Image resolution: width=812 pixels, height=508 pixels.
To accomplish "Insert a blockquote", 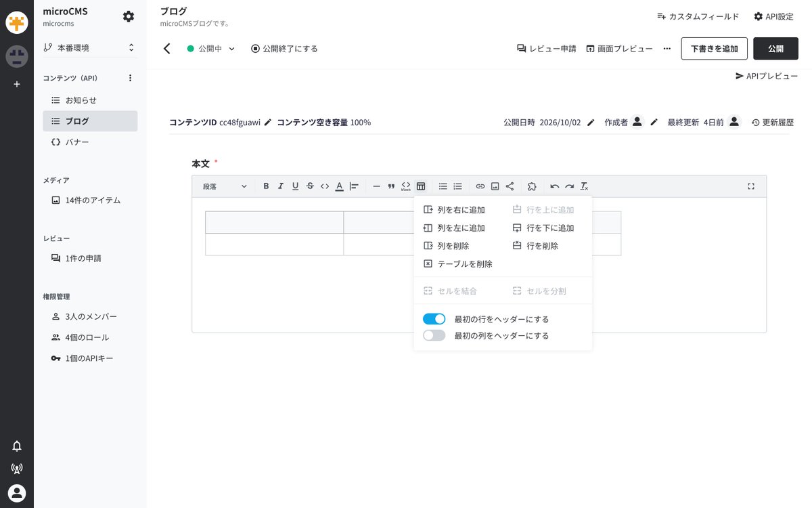I will [391, 186].
